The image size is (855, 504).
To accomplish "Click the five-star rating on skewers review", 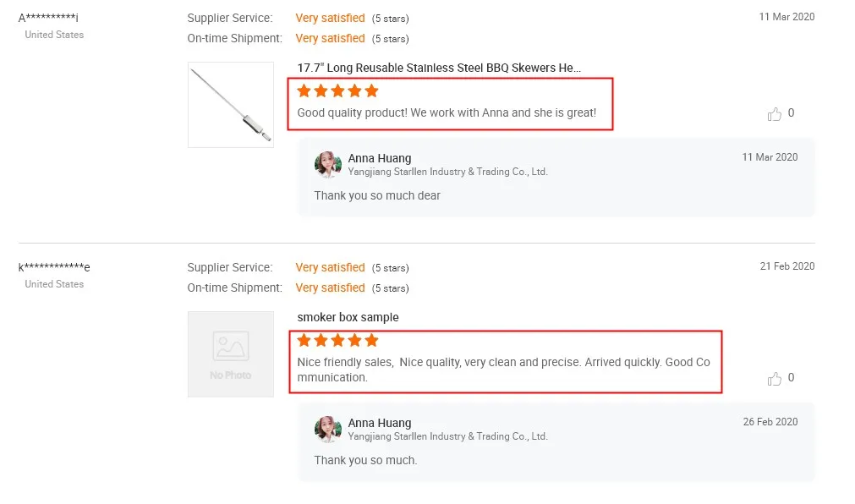I will click(x=337, y=90).
